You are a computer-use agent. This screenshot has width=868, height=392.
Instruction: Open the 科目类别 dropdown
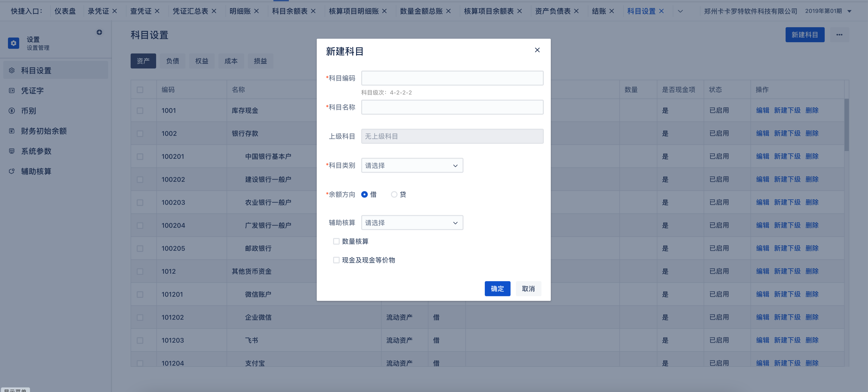pos(412,165)
